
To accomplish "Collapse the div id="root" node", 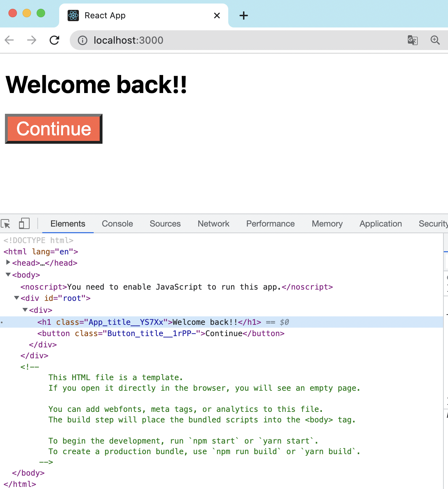I will tap(17, 298).
